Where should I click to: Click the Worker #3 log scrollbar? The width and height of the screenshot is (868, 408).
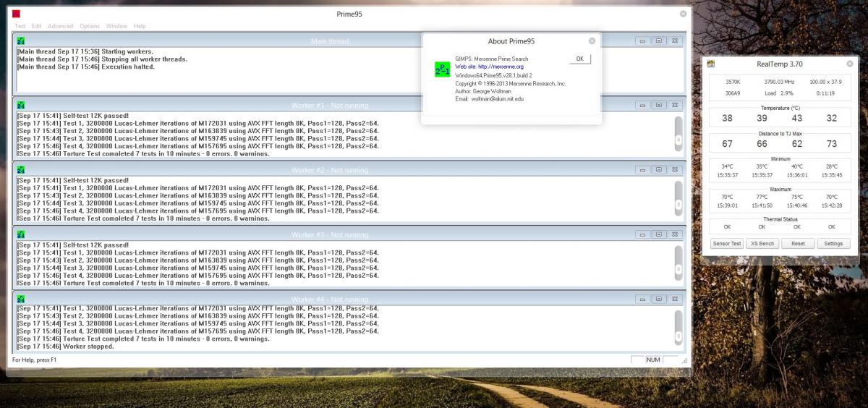pos(678,263)
